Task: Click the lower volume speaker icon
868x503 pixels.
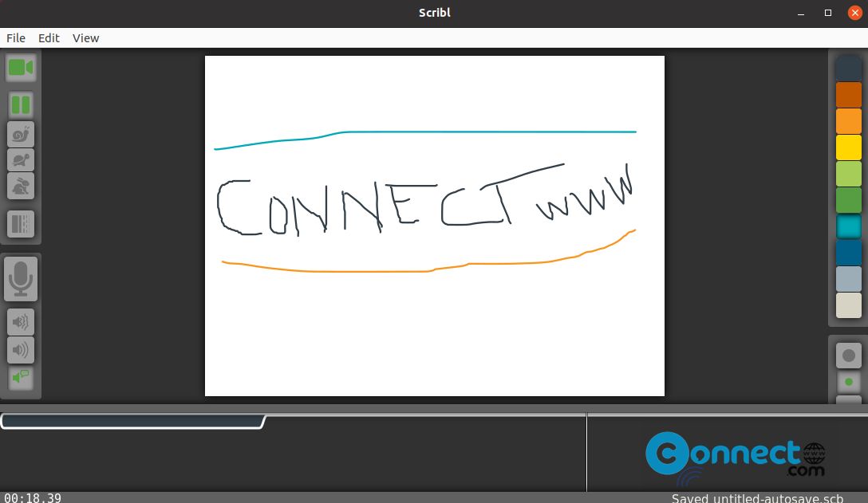Action: [x=21, y=322]
